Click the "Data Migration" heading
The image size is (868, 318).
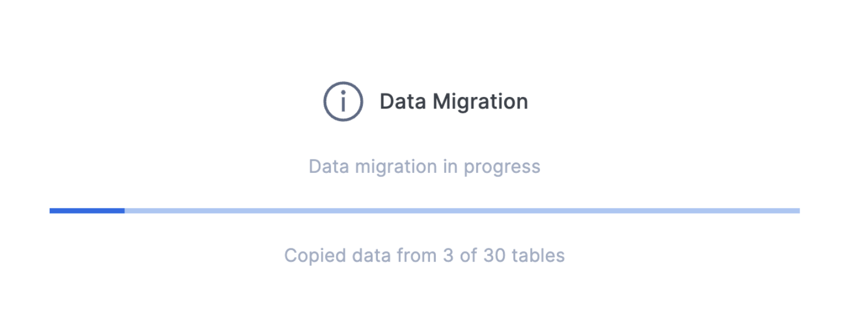453,102
